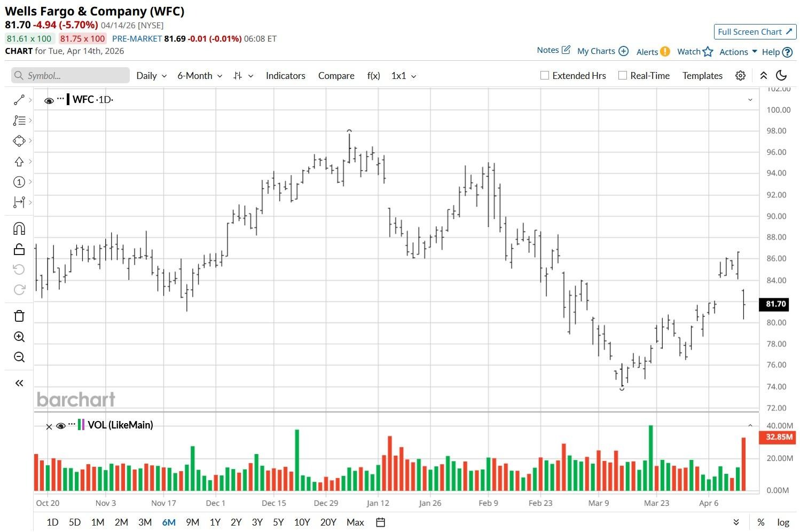Click the My Charts plus icon
This screenshot has height=532, width=800.
(x=623, y=51)
